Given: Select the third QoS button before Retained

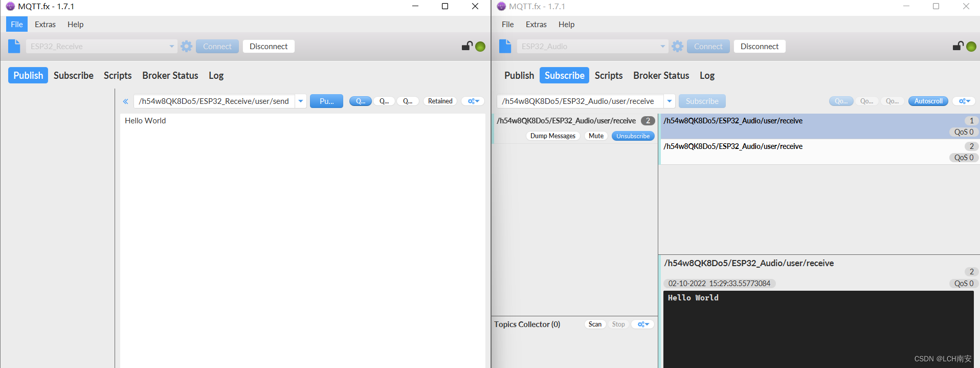Looking at the screenshot, I should (x=408, y=101).
